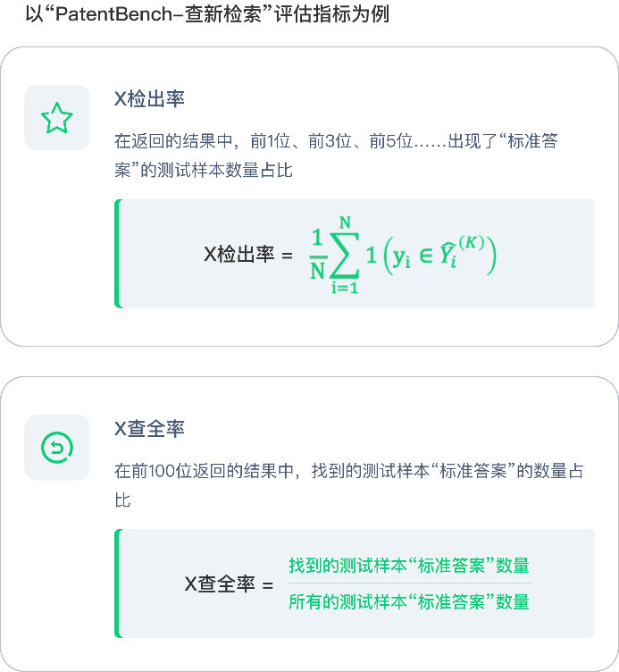Click the green bar beside the 检出率 formula
The width and height of the screenshot is (619, 672).
coord(117,254)
